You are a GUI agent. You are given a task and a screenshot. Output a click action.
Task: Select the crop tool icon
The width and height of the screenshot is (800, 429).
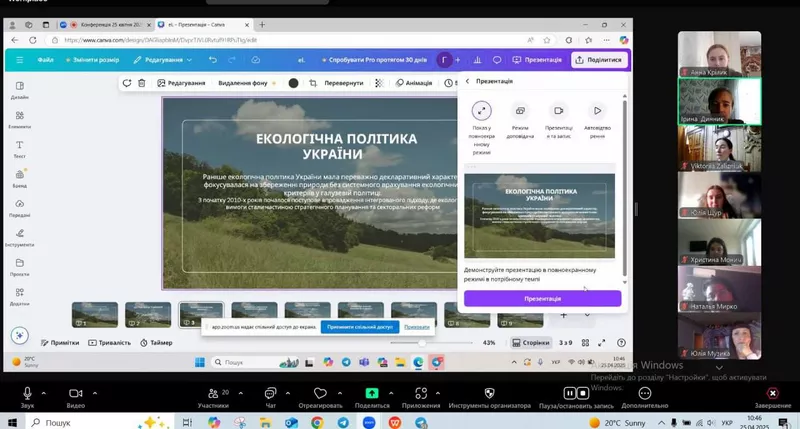(x=313, y=83)
